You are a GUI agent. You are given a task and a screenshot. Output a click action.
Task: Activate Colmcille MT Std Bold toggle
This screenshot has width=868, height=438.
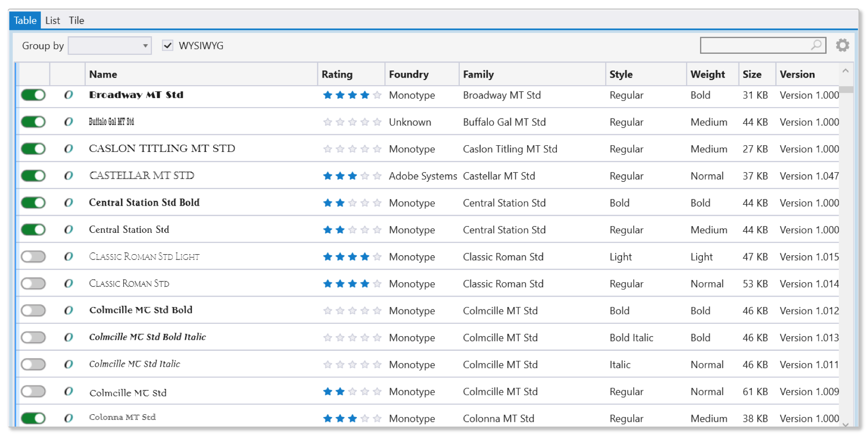pos(33,310)
